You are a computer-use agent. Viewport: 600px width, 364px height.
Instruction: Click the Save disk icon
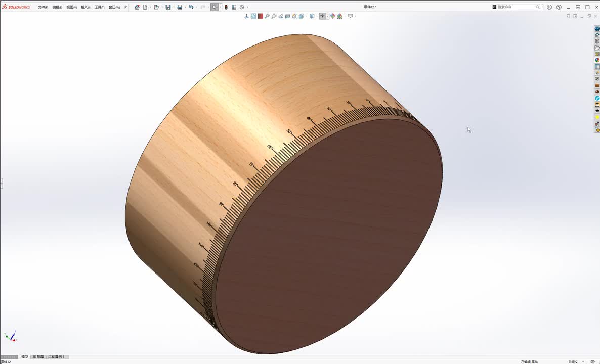click(168, 7)
